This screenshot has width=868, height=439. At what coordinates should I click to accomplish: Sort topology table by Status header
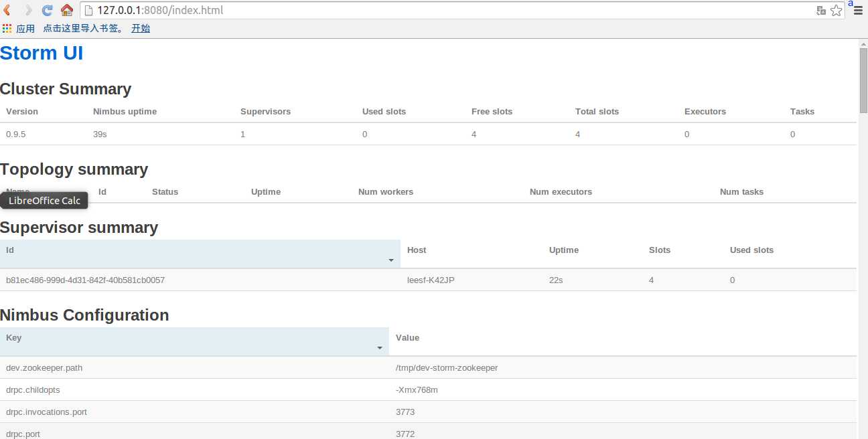(165, 192)
